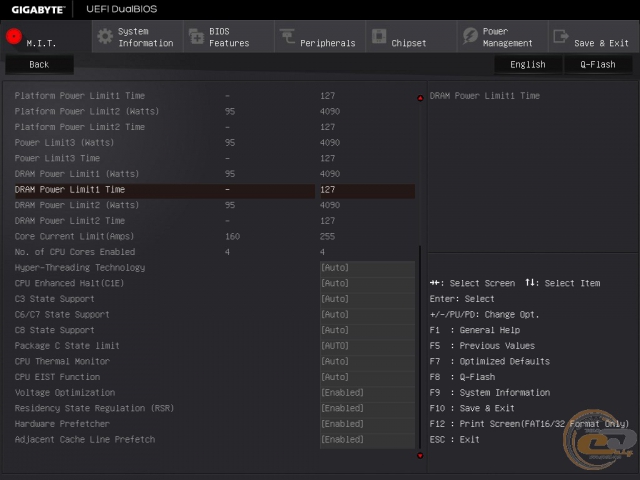Switch to the Peripherals tab

(320, 37)
